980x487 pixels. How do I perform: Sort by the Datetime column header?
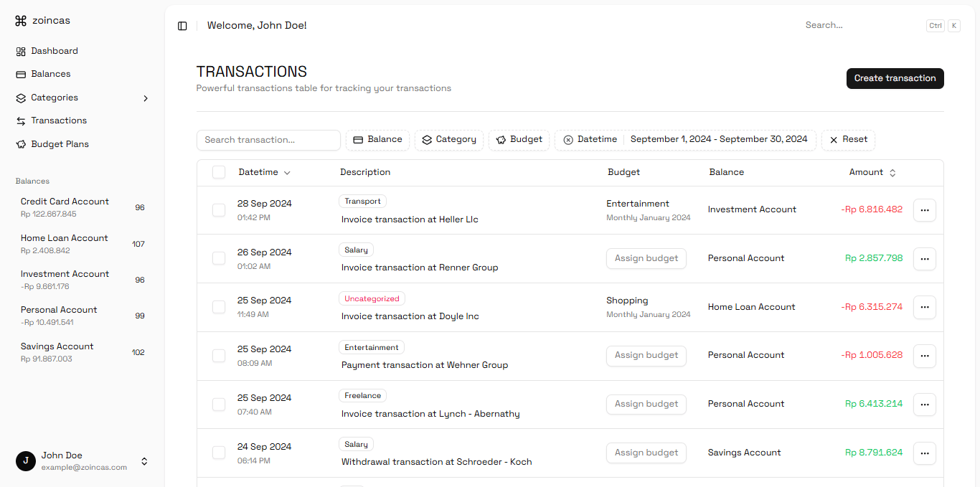[x=264, y=172]
